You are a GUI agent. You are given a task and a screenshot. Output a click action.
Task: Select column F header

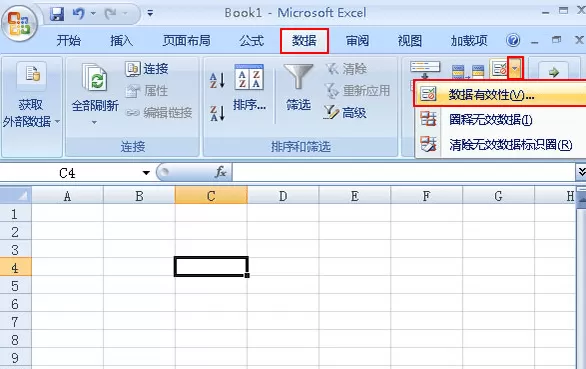pos(426,196)
